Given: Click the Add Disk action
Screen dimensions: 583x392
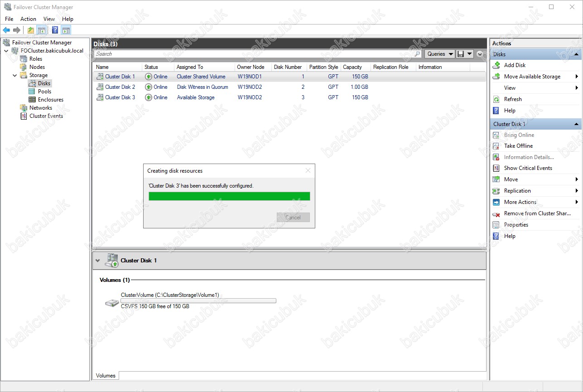Looking at the screenshot, I should [x=515, y=65].
